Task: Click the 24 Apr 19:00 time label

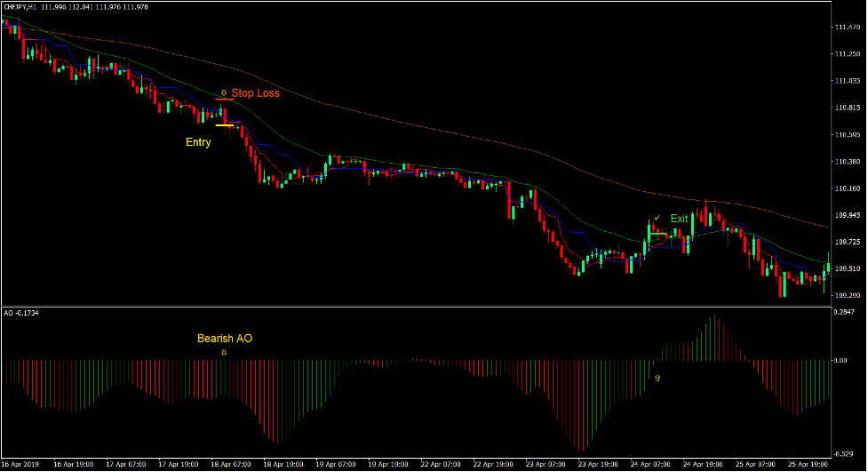Action: [703, 464]
